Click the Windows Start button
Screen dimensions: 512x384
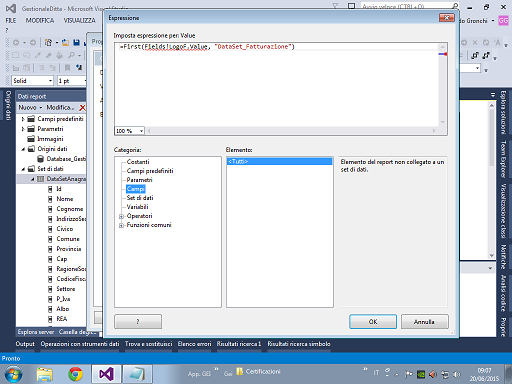(x=13, y=374)
